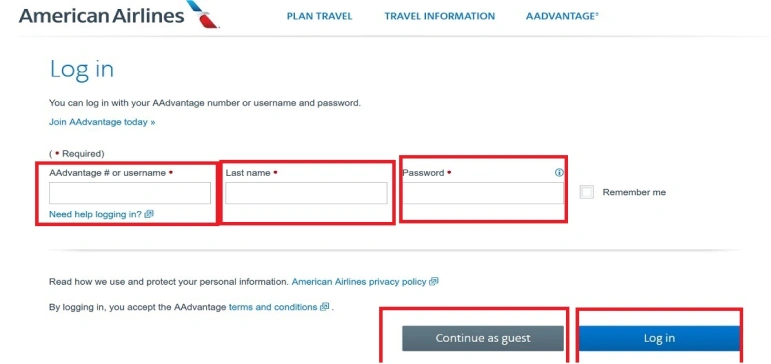Click external-link icon after terms and conditions
This screenshot has height=364, width=771.
[325, 307]
